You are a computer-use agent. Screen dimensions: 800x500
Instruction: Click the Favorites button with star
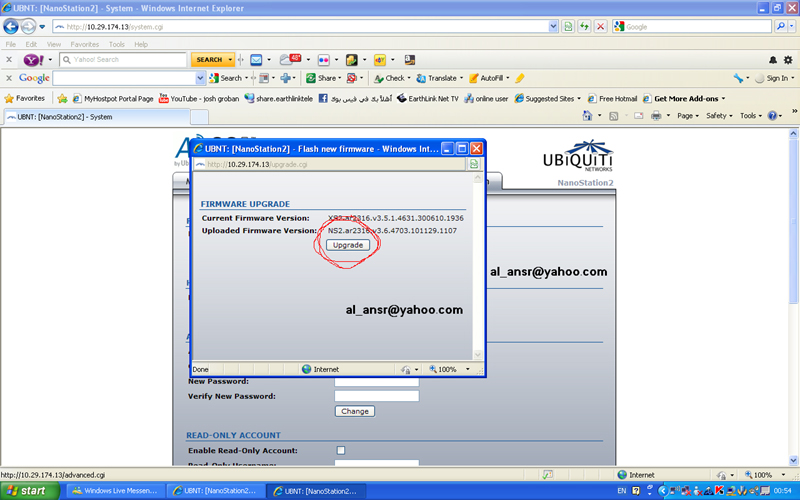24,98
